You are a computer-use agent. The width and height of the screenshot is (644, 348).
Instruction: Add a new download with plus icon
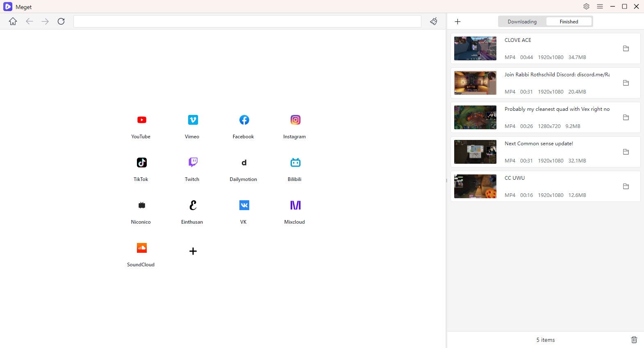pyautogui.click(x=458, y=21)
